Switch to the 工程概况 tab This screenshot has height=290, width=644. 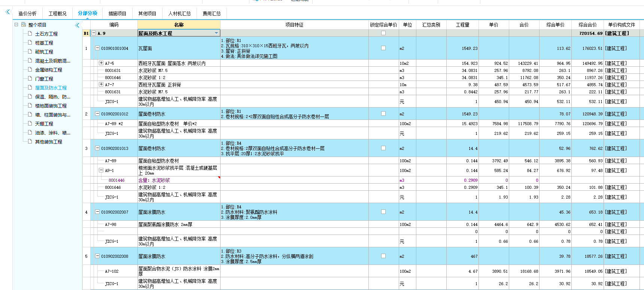point(58,13)
